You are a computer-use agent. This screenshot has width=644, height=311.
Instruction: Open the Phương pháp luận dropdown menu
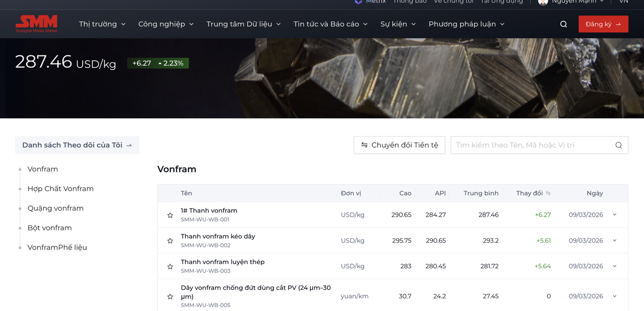click(466, 24)
